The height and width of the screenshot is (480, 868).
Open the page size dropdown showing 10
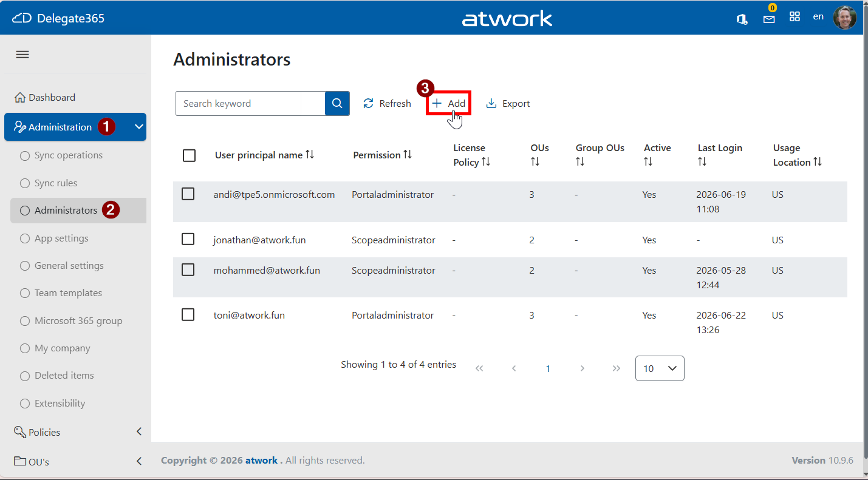(x=660, y=368)
